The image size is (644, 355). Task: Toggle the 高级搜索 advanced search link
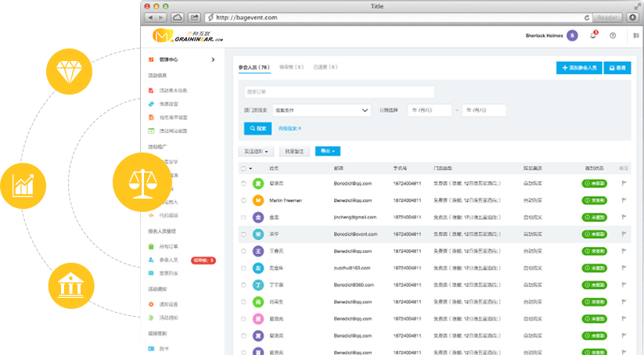coord(290,129)
